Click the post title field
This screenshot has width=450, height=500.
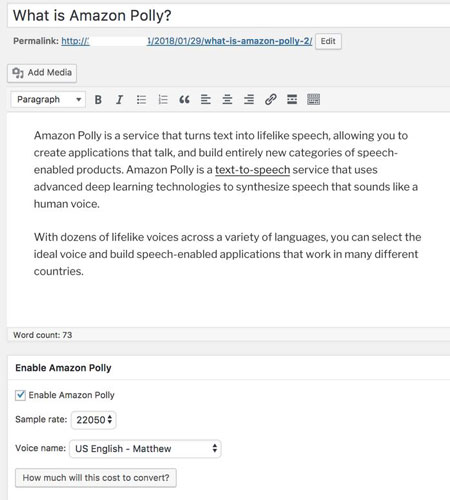[228, 16]
